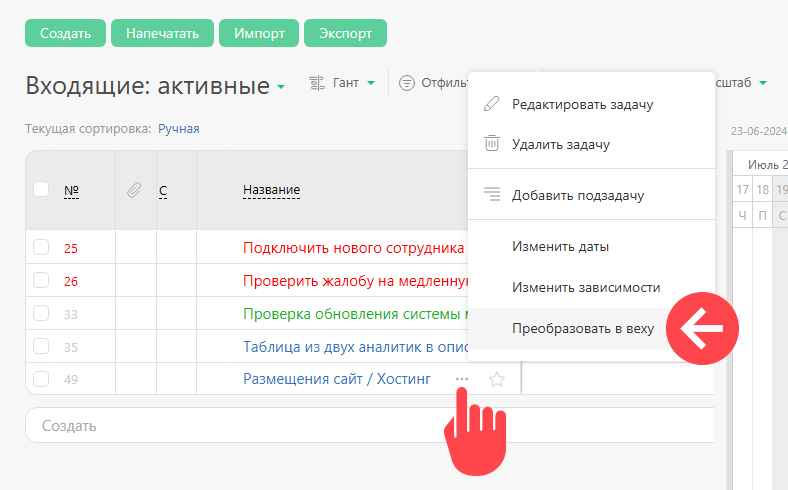Open task Размещения сайт / Хостинг
Viewport: 788px width, 490px height.
click(x=337, y=378)
